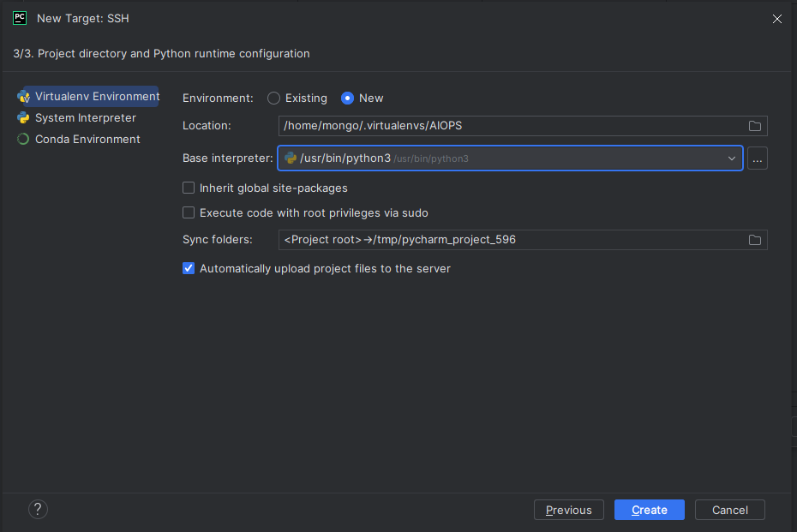Go back with the Previous button
This screenshot has height=532, width=797.
(x=569, y=510)
